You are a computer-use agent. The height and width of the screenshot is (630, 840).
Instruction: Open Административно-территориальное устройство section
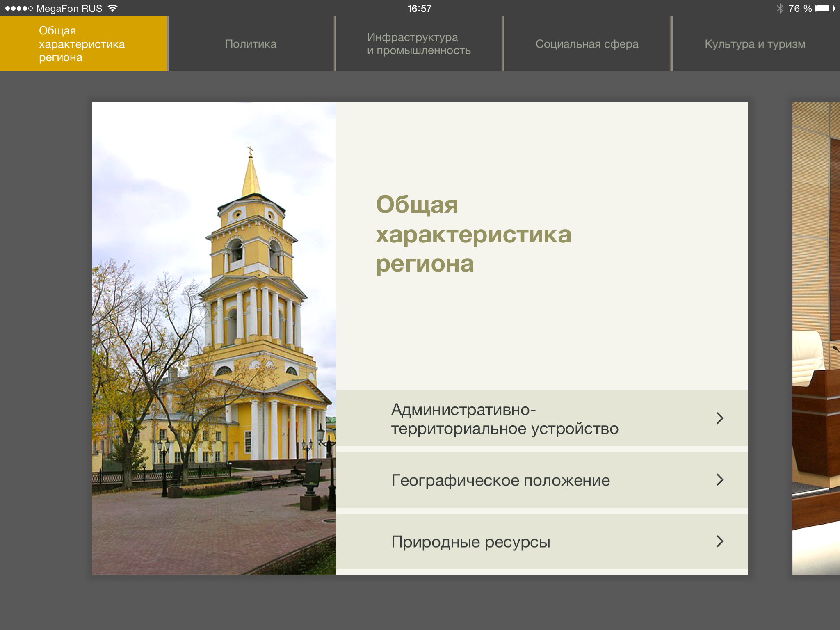504,419
